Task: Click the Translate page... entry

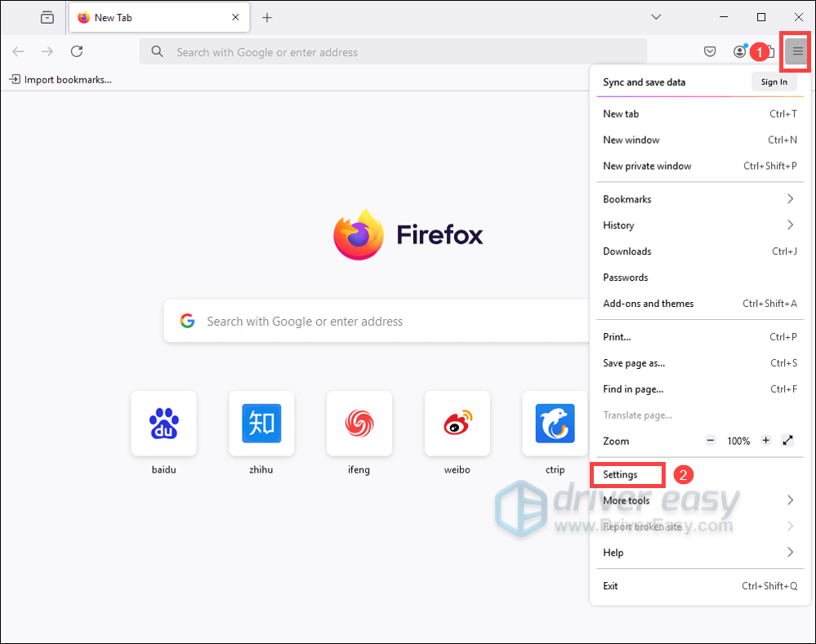Action: [700, 415]
